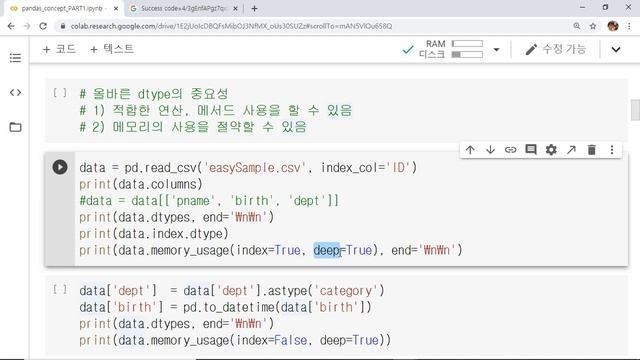Open cell settings gear icon

click(x=551, y=150)
